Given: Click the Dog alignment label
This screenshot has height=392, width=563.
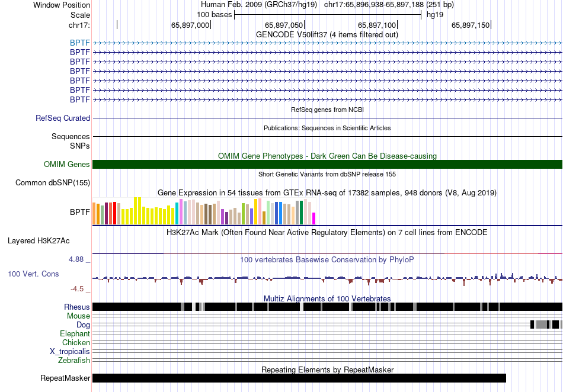Looking at the screenshot, I should (x=84, y=325).
